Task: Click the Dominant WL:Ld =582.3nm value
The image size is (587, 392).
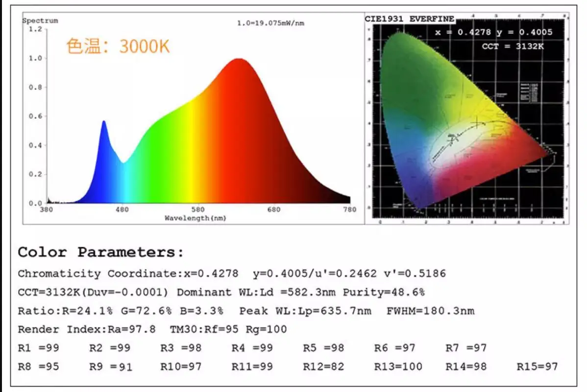Action: pos(257,293)
